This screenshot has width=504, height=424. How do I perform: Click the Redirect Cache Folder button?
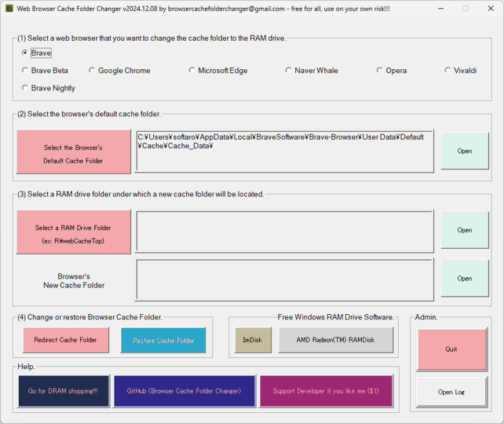66,340
